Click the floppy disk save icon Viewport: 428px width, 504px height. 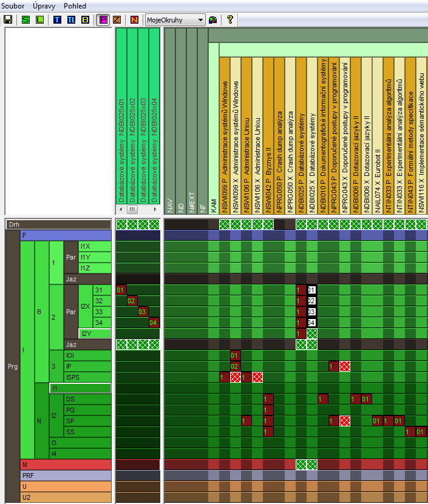pyautogui.click(x=8, y=19)
